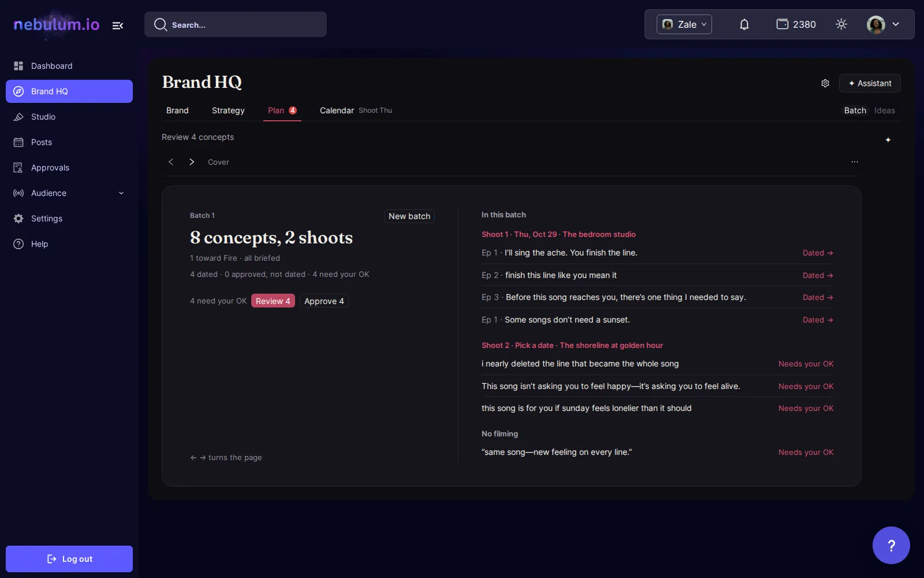This screenshot has width=924, height=578.
Task: Switch view to Ideas
Action: pyautogui.click(x=884, y=110)
